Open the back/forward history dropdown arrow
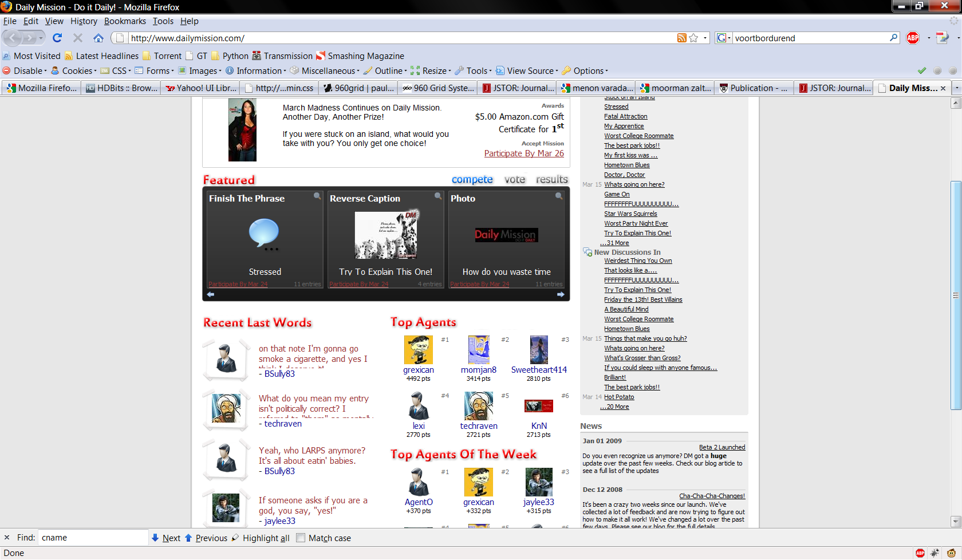962x560 pixels. pos(41,38)
